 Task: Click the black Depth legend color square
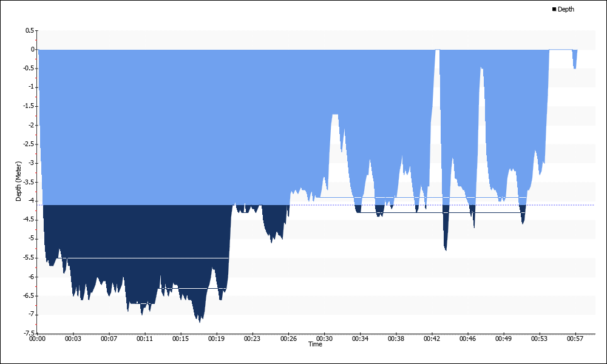[554, 9]
